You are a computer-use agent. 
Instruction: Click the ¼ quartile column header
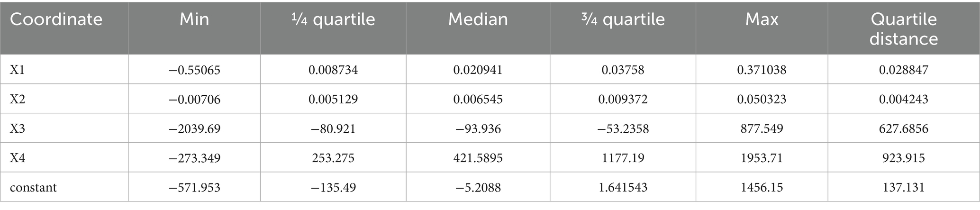(333, 19)
